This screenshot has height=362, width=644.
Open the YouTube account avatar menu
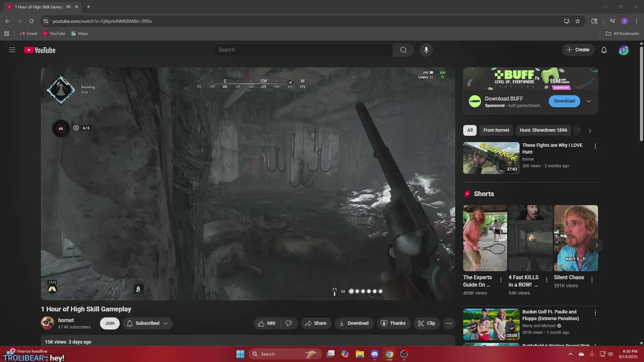tap(623, 50)
